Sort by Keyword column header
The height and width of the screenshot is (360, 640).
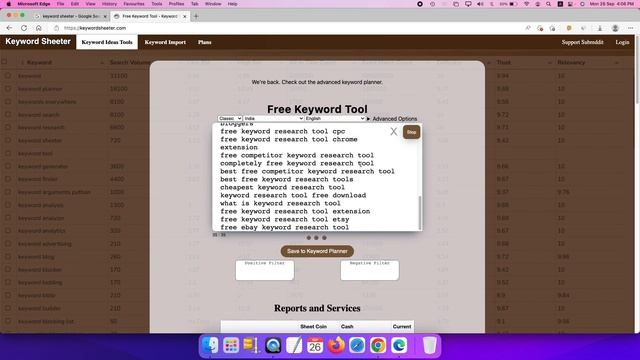point(39,62)
